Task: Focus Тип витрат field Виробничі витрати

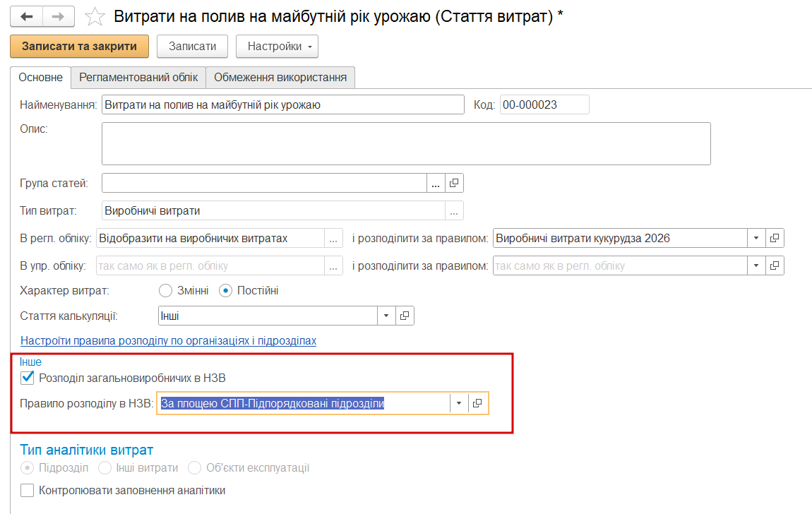Action: coord(273,210)
